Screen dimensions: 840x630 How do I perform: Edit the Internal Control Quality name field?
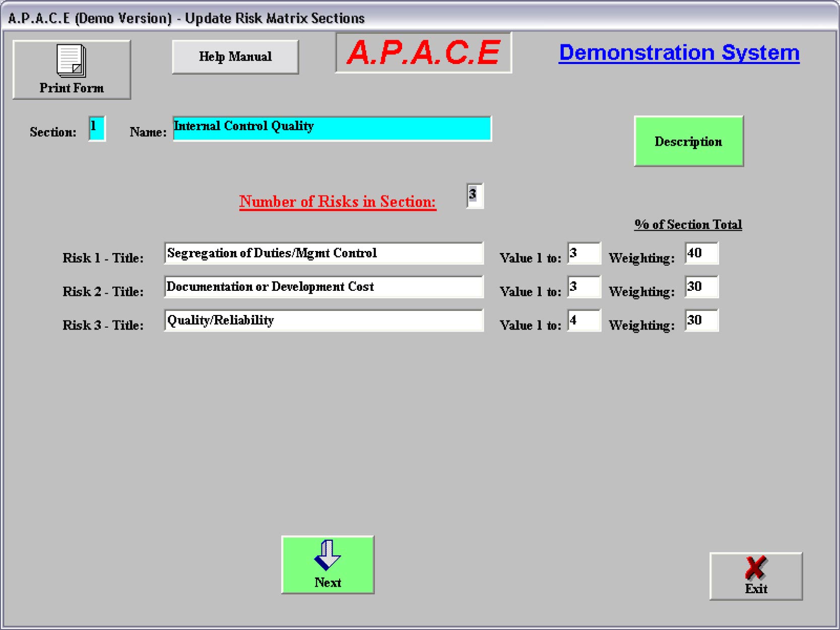(332, 129)
